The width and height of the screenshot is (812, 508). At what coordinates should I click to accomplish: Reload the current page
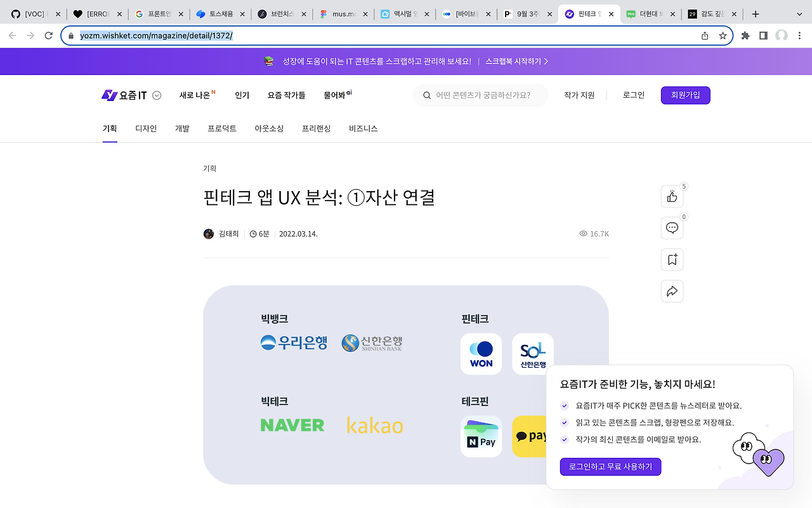pyautogui.click(x=49, y=36)
